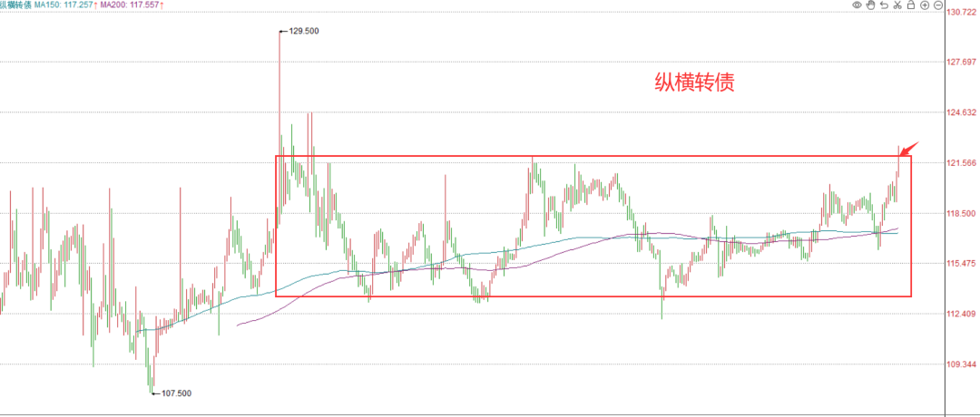Screen dimensions: 980x417
Task: Click the undo arrow icon
Action: (884, 5)
